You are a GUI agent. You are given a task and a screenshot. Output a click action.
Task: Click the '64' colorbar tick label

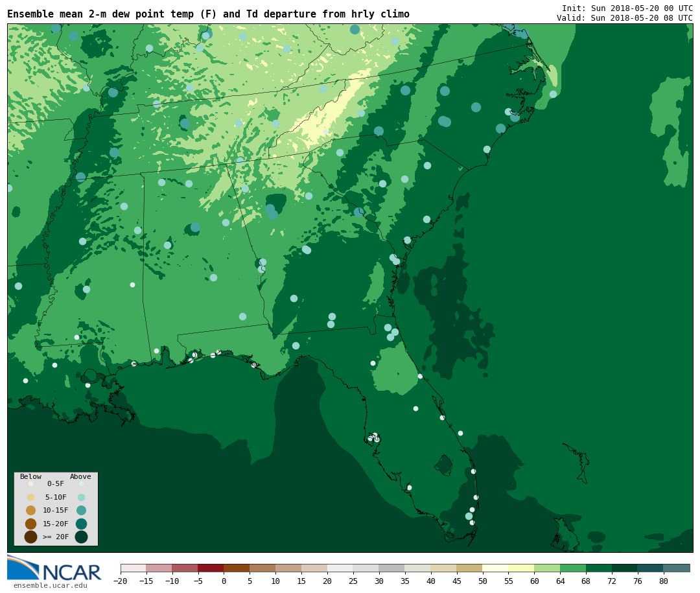point(560,581)
